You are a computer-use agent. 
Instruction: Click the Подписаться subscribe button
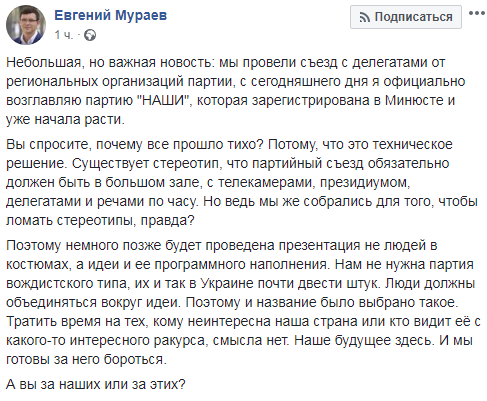click(x=406, y=17)
